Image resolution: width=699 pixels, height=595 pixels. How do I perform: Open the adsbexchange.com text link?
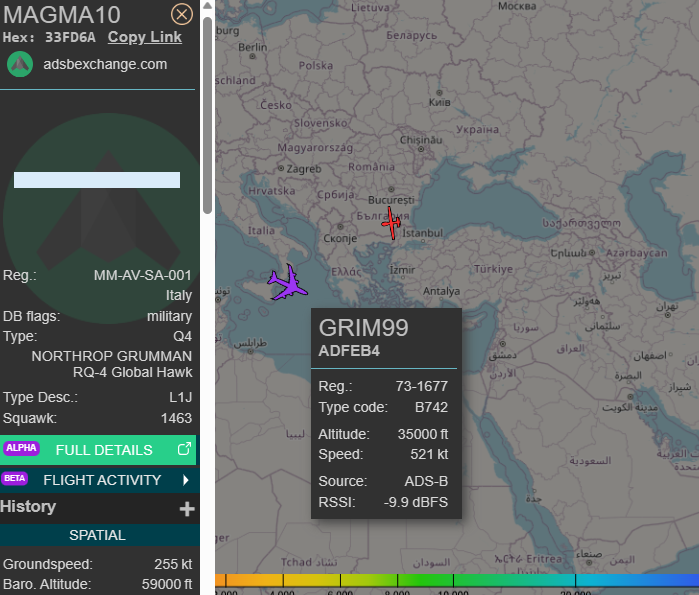(x=105, y=64)
